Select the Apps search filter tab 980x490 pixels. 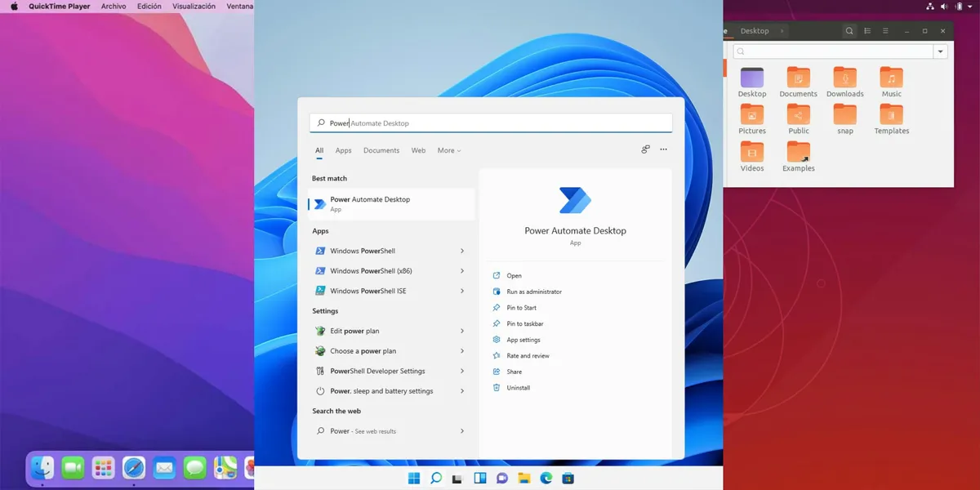(x=344, y=150)
